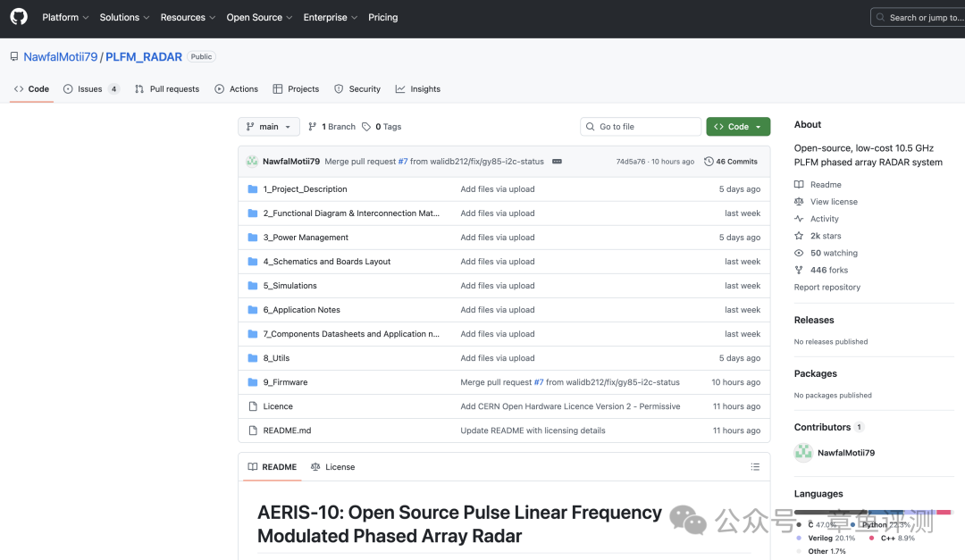Focus the Search or jump to field

[x=918, y=17]
